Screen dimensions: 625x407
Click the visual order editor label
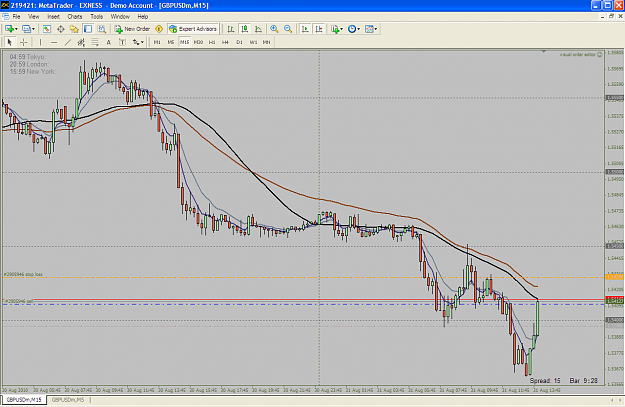(581, 55)
